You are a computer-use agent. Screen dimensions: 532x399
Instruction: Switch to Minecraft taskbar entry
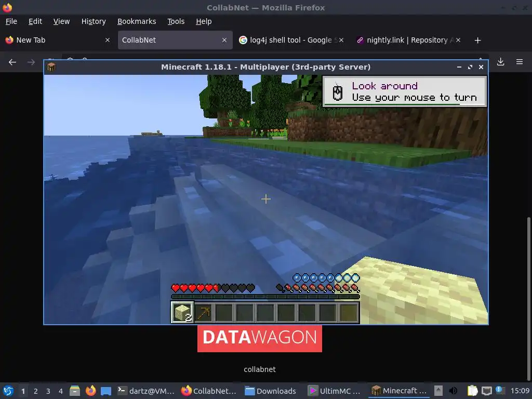tap(399, 391)
